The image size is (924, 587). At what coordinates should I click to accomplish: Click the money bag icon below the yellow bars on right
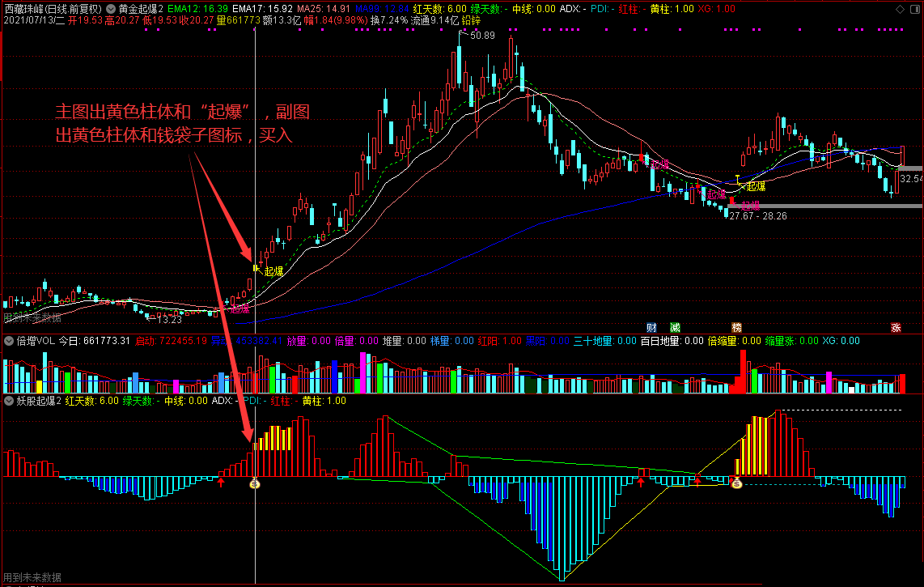coord(736,483)
